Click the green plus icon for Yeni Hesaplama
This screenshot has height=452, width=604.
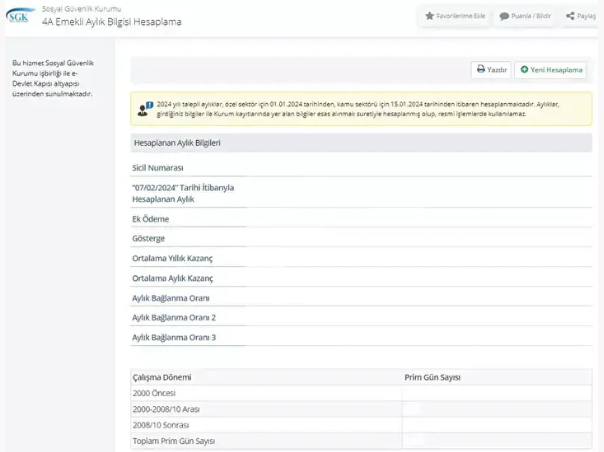524,70
